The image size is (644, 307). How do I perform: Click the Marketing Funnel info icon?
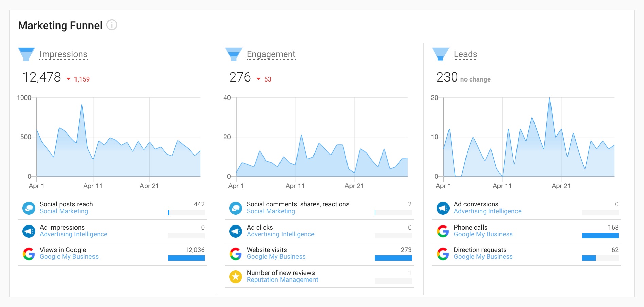tap(112, 25)
